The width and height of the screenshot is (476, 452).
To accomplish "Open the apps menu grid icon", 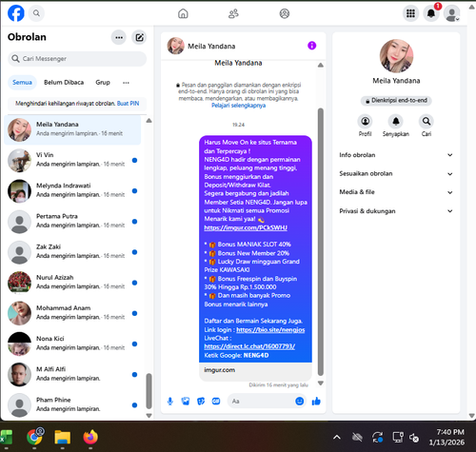I will [x=410, y=13].
